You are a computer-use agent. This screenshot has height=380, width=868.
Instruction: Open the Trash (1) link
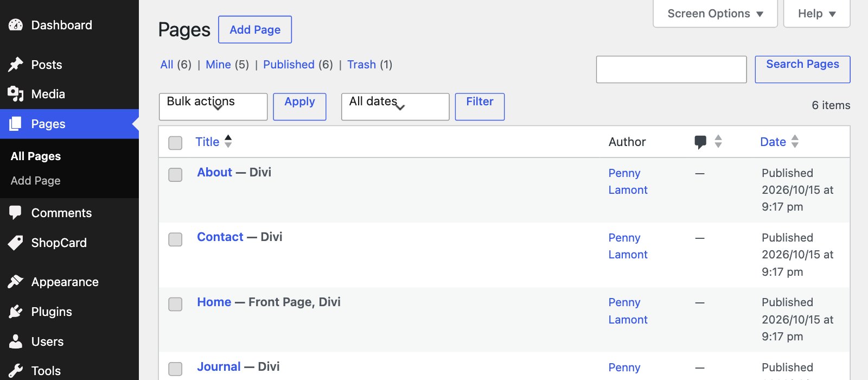[x=369, y=65]
